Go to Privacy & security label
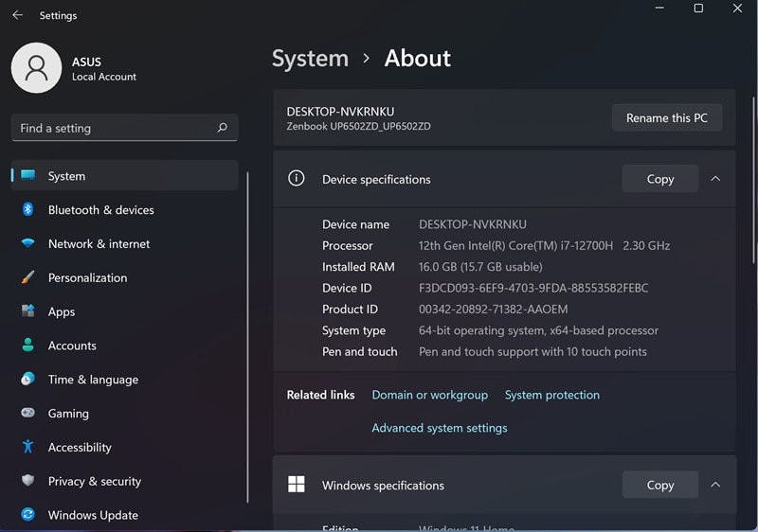This screenshot has width=758, height=532. (x=95, y=481)
